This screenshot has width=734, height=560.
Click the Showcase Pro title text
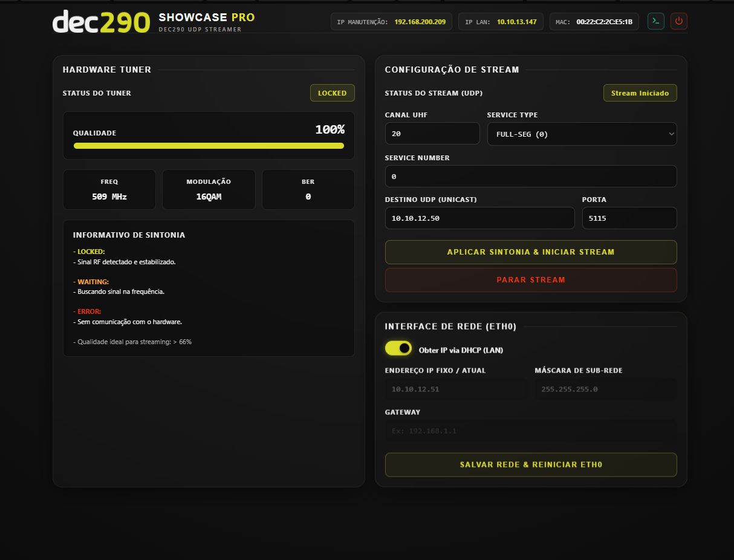[207, 18]
